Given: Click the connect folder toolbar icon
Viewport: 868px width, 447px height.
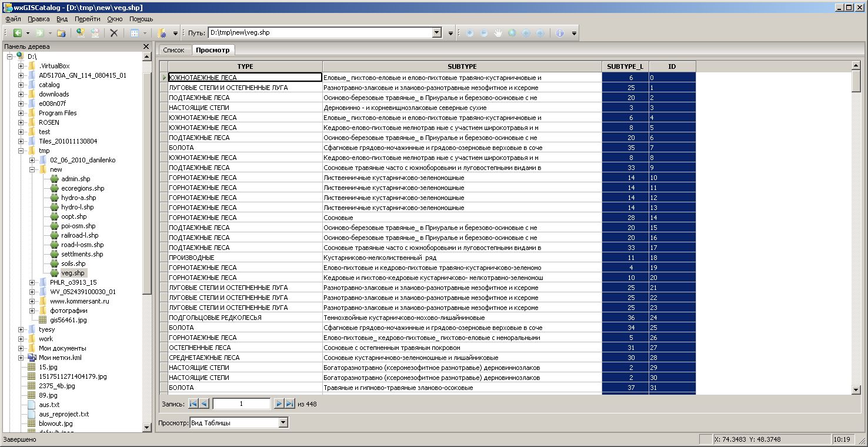Looking at the screenshot, I should pyautogui.click(x=81, y=33).
